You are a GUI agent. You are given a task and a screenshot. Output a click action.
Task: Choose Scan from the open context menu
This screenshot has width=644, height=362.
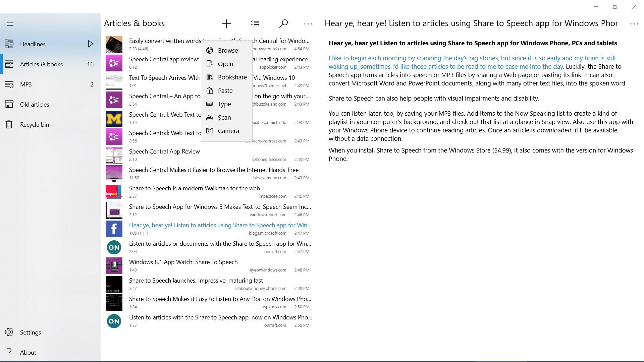(224, 117)
